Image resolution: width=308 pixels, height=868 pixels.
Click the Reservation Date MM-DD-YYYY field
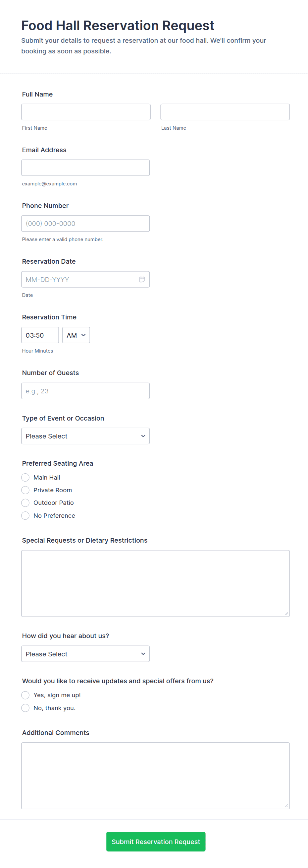pyautogui.click(x=79, y=279)
